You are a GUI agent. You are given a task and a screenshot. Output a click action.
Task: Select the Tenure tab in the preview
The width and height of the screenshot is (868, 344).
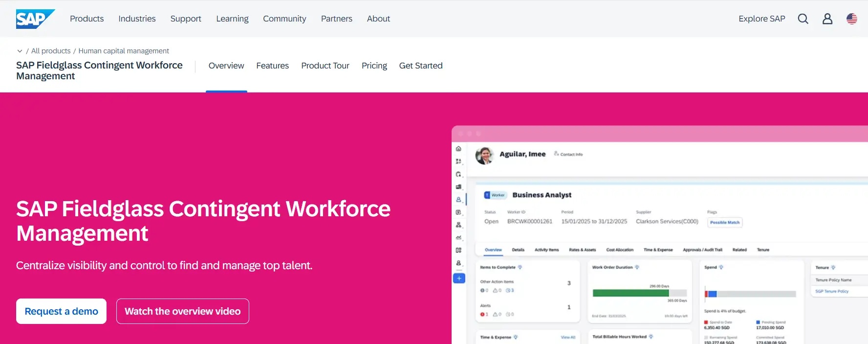tap(763, 250)
